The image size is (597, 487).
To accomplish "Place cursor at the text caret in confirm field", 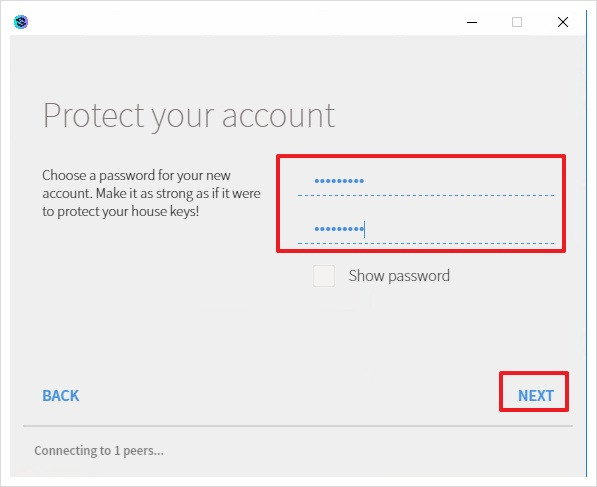I will 365,229.
